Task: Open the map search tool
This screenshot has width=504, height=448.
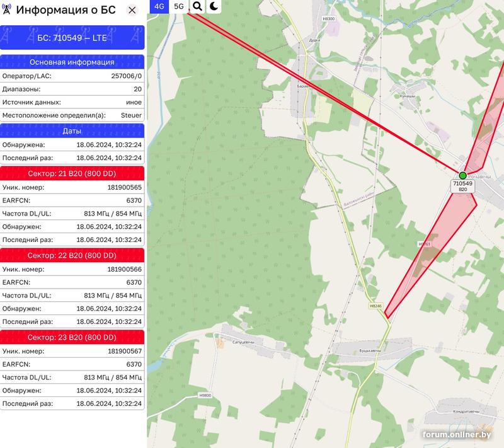Action: click(x=198, y=6)
